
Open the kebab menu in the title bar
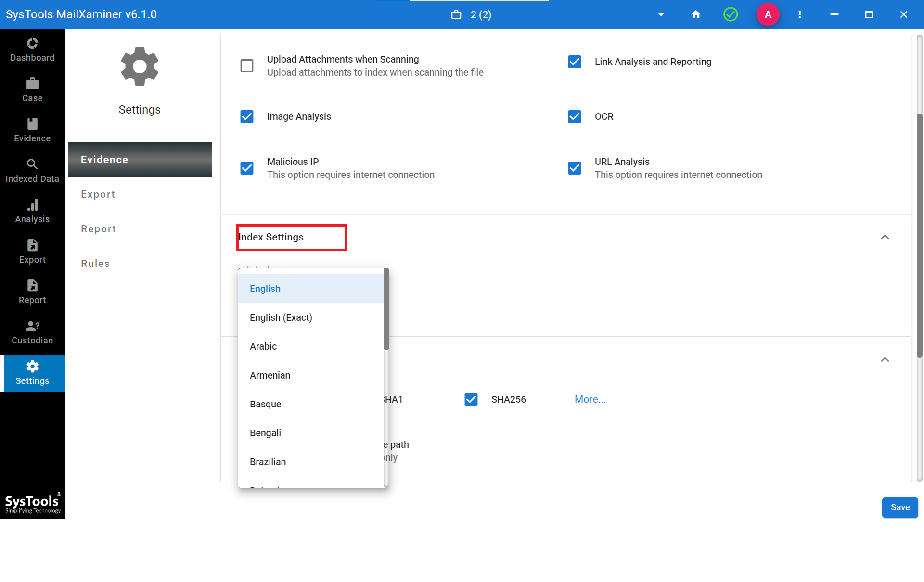[800, 14]
